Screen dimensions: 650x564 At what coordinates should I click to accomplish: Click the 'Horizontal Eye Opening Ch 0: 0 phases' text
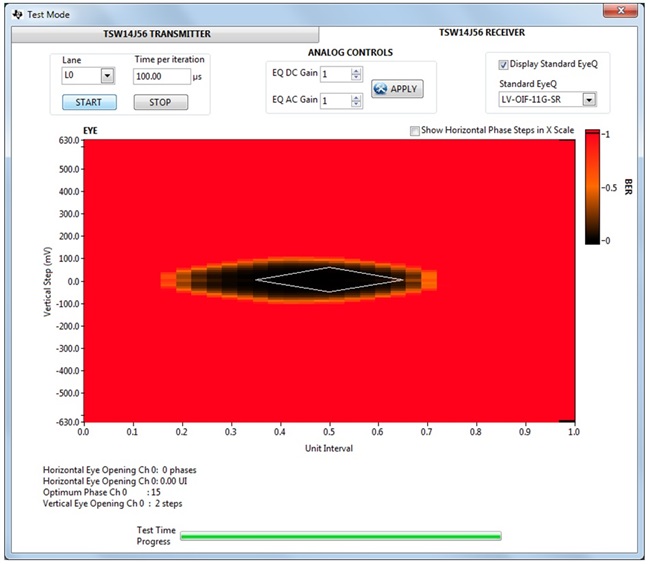[x=119, y=470]
